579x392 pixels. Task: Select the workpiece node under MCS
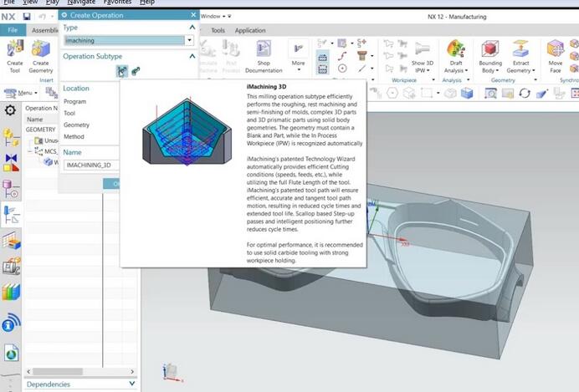coord(51,162)
